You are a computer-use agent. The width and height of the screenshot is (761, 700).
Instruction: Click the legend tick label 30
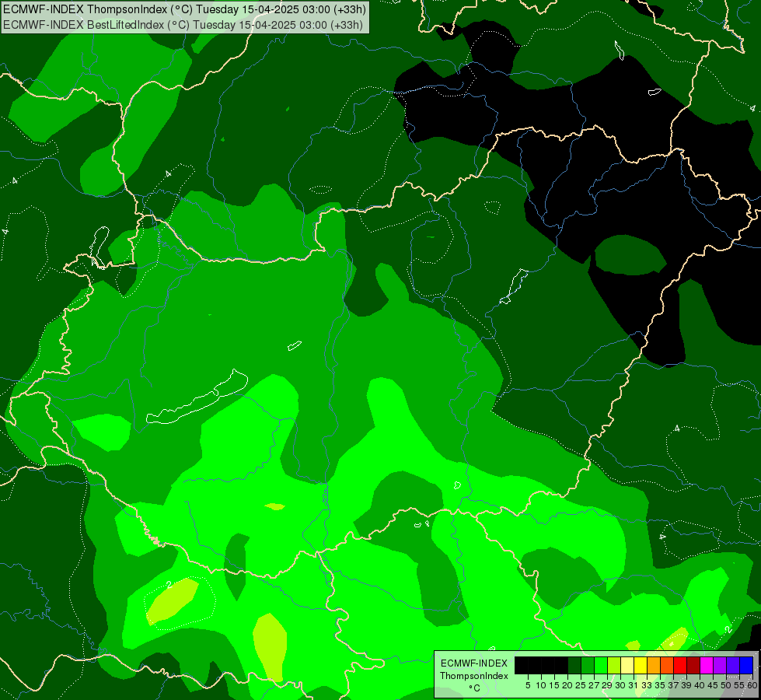pyautogui.click(x=620, y=685)
